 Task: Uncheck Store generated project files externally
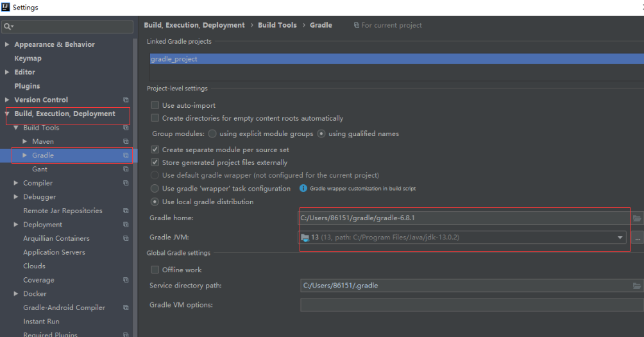click(x=155, y=162)
